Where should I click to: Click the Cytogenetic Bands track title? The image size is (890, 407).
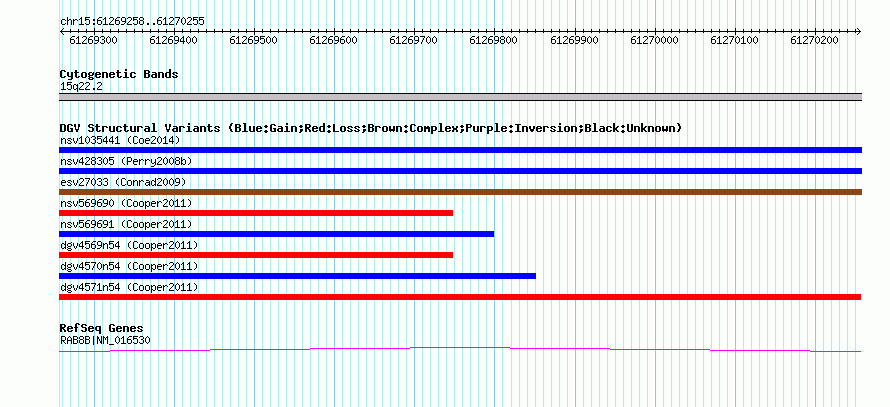[119, 74]
